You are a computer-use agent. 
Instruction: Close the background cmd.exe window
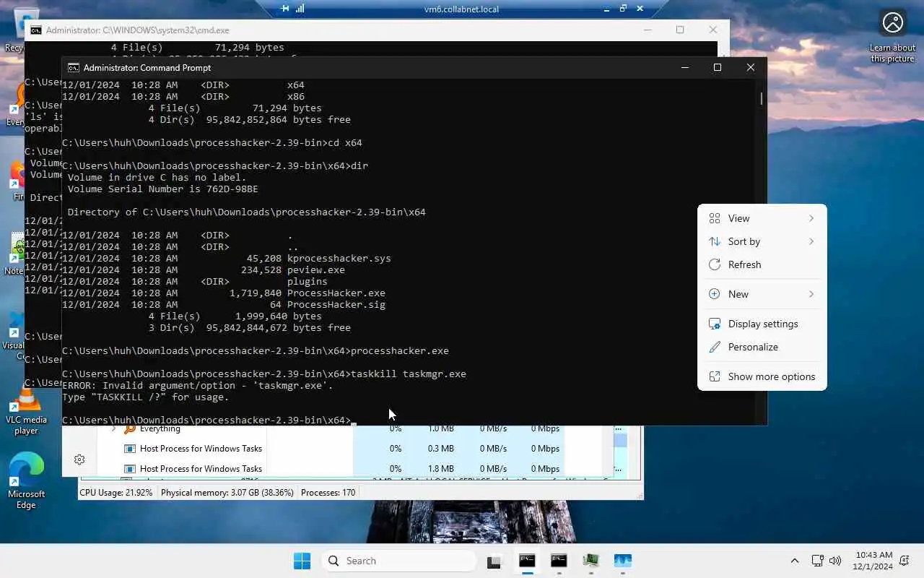click(713, 30)
